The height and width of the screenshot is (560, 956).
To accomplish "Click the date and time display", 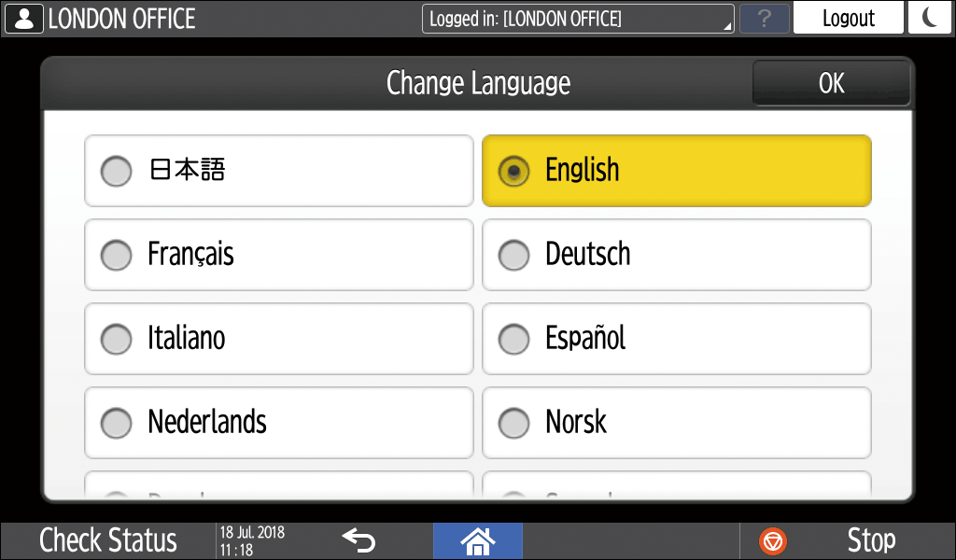I will 252,540.
